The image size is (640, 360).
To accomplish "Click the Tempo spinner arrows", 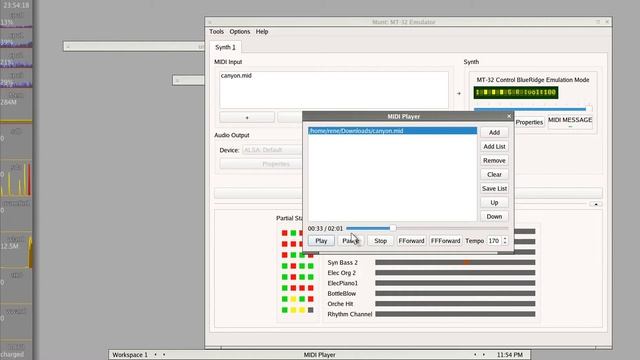I will 505,241.
